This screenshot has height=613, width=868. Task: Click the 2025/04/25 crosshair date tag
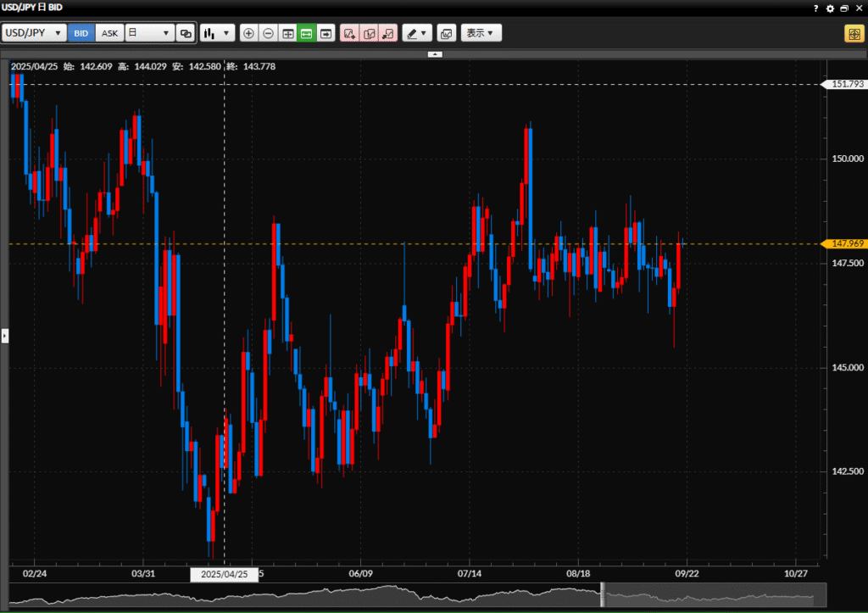tap(224, 574)
